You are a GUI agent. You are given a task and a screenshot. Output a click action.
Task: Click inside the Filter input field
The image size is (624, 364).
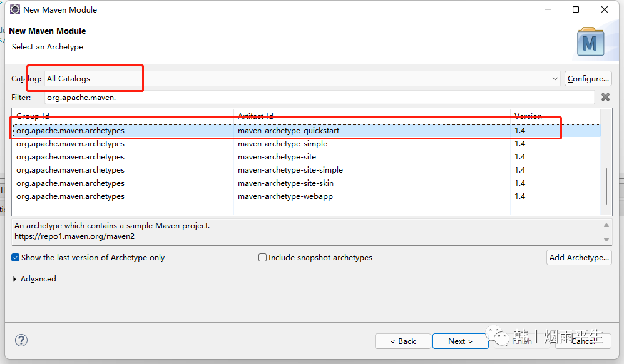tap(319, 98)
